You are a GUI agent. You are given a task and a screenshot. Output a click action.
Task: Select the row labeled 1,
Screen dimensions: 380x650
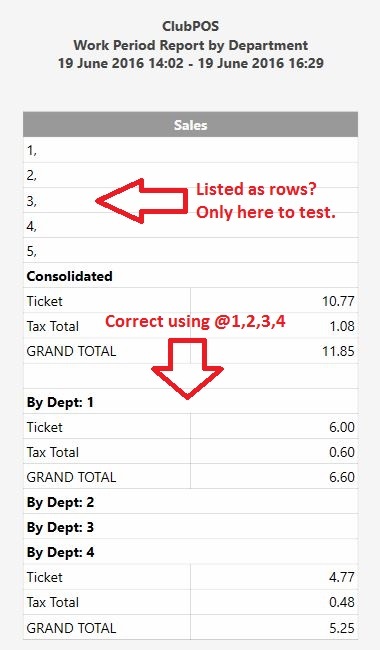point(191,150)
